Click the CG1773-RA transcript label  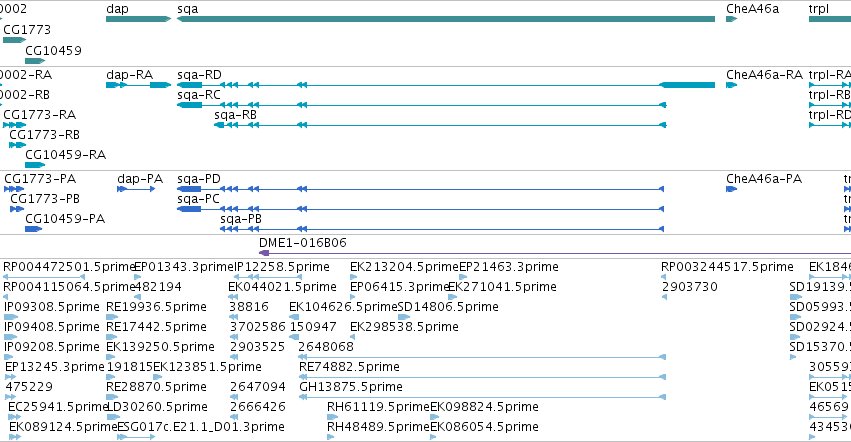[40, 115]
